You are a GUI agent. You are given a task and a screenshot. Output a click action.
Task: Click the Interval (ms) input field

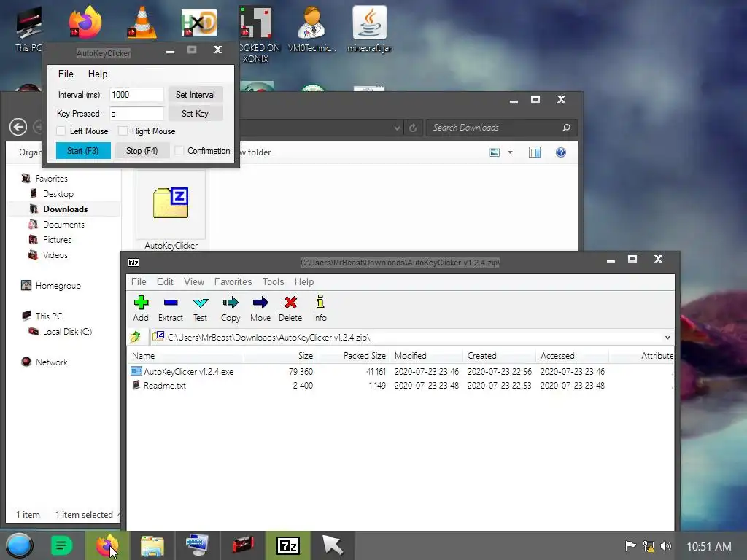coord(136,94)
